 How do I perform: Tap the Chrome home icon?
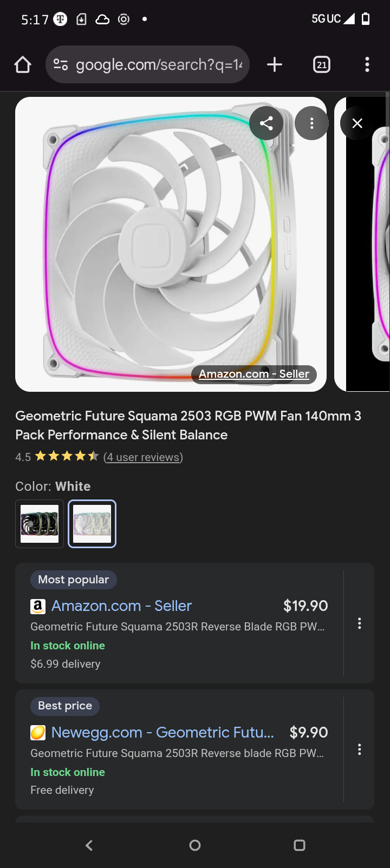[23, 65]
